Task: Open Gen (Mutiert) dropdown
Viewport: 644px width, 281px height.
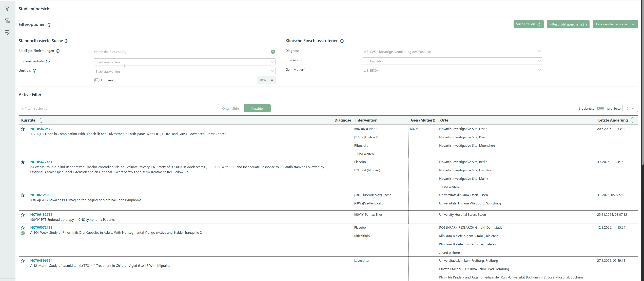Action: (452, 70)
